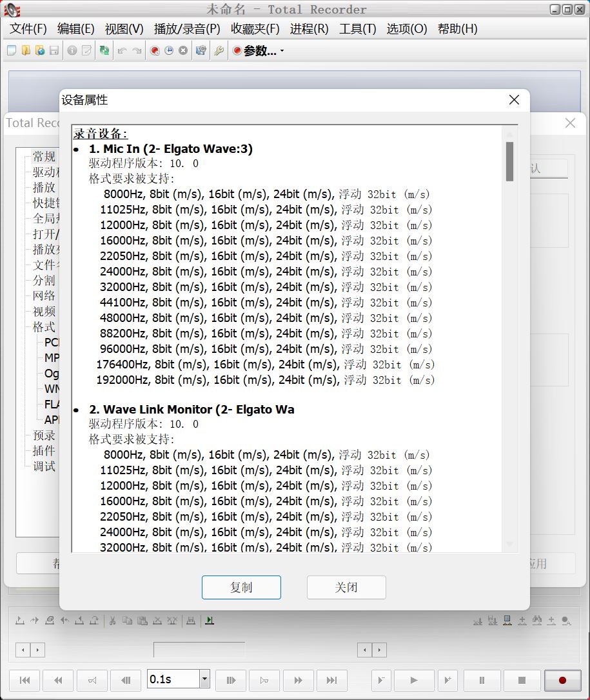Screen dimensions: 590x700
Task: Open the 0.1s step size dropdown
Action: [204, 679]
